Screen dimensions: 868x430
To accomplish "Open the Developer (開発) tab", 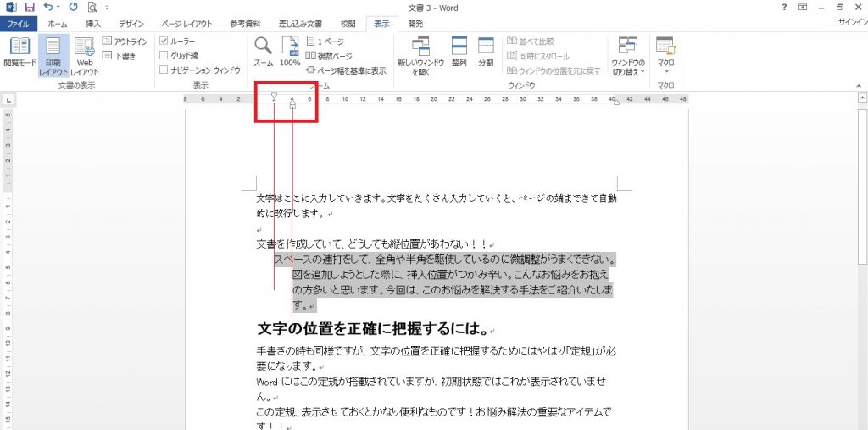I will (x=415, y=24).
